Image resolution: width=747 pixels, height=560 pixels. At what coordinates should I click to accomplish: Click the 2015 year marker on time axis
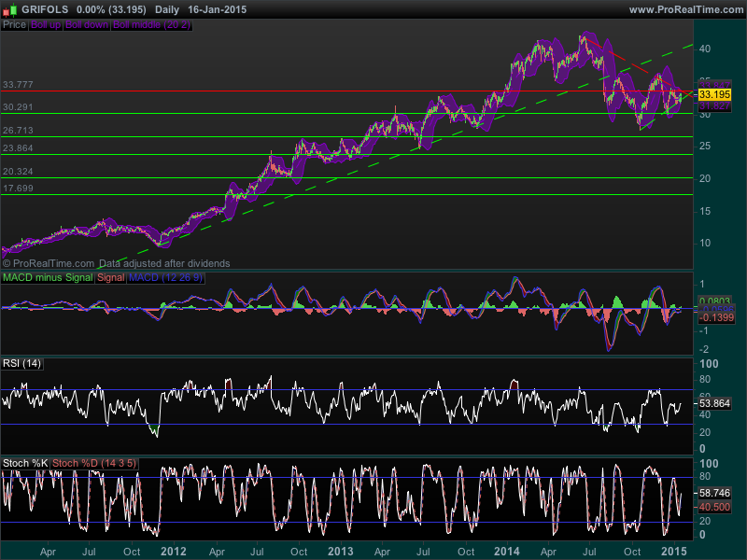[674, 552]
